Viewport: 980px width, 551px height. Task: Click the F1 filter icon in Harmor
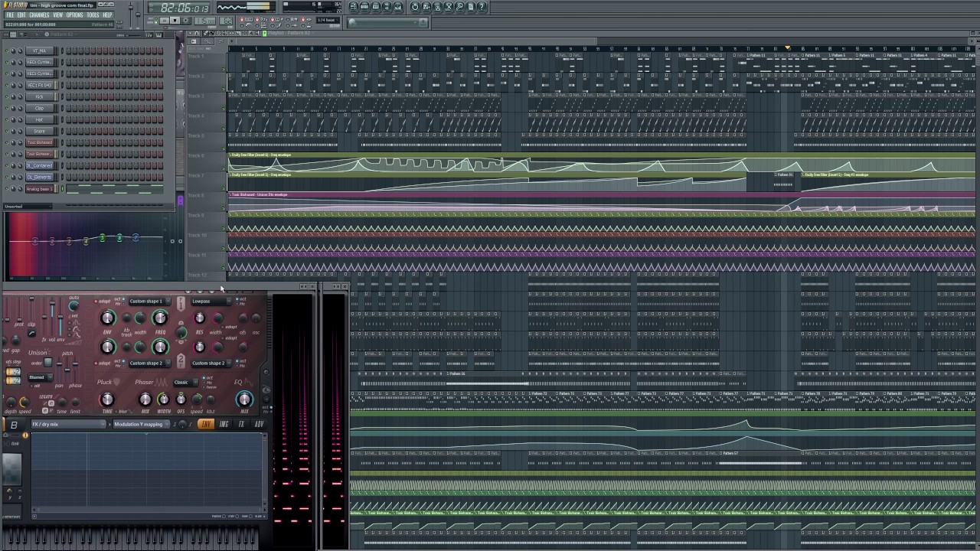pos(181,304)
